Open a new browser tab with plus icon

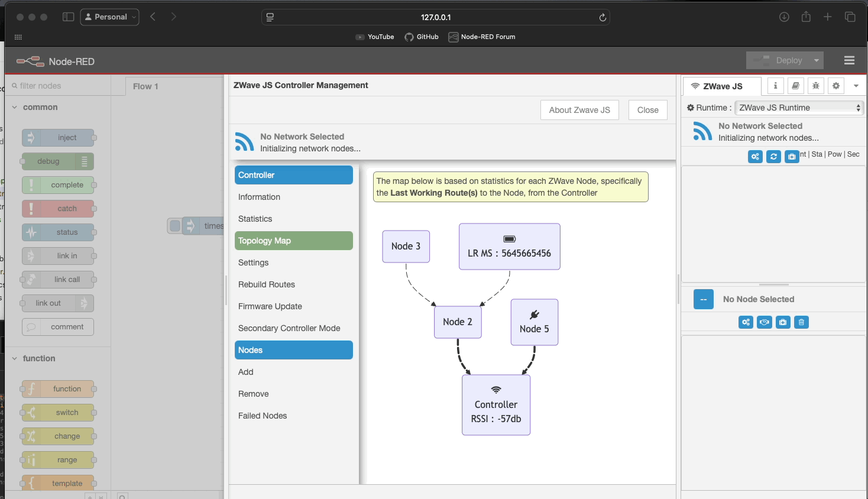coord(828,17)
